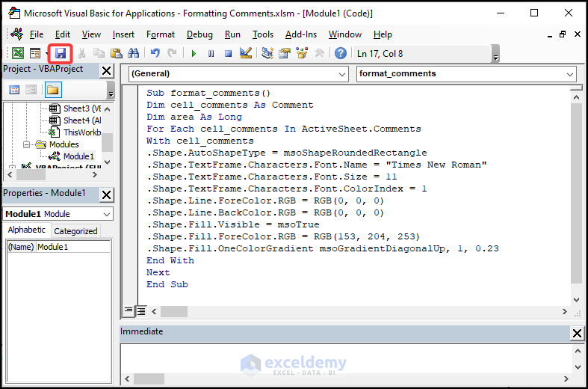Open the Insert menu
This screenshot has height=389, width=588.
click(123, 34)
